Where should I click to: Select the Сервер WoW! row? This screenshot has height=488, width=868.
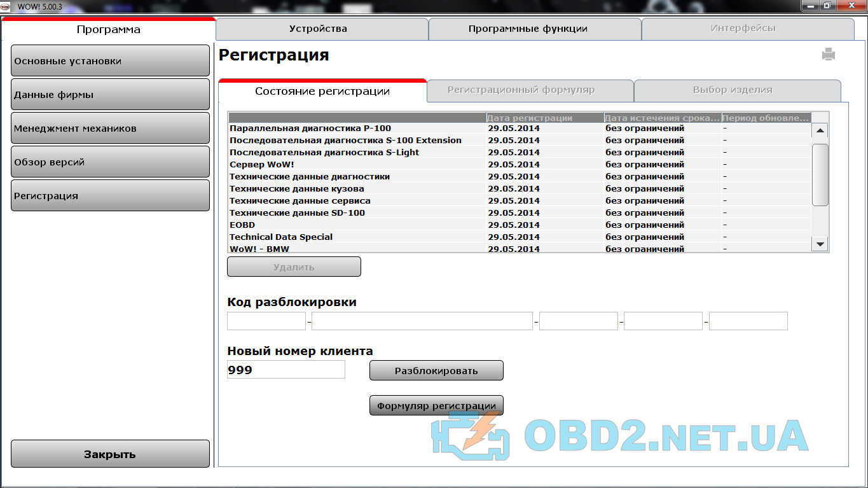(520, 165)
